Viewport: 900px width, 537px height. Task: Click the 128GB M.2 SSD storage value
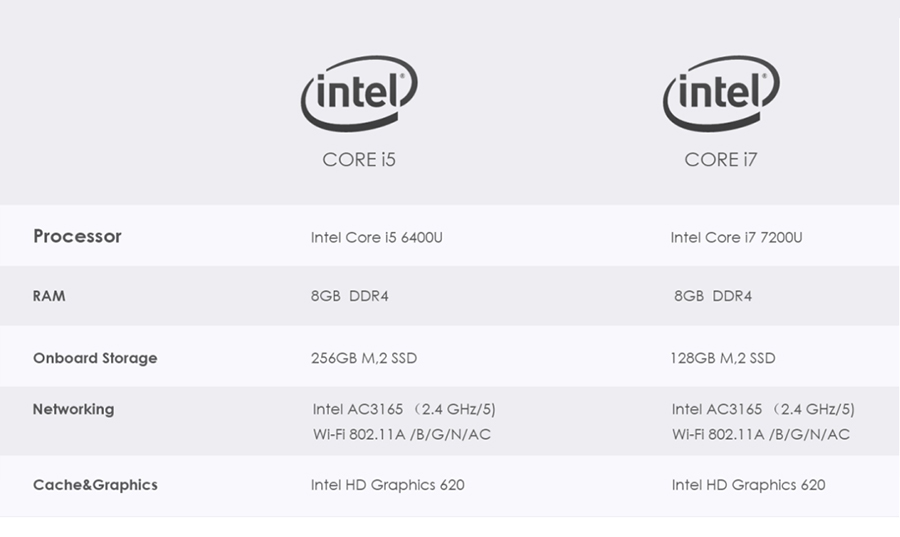723,358
